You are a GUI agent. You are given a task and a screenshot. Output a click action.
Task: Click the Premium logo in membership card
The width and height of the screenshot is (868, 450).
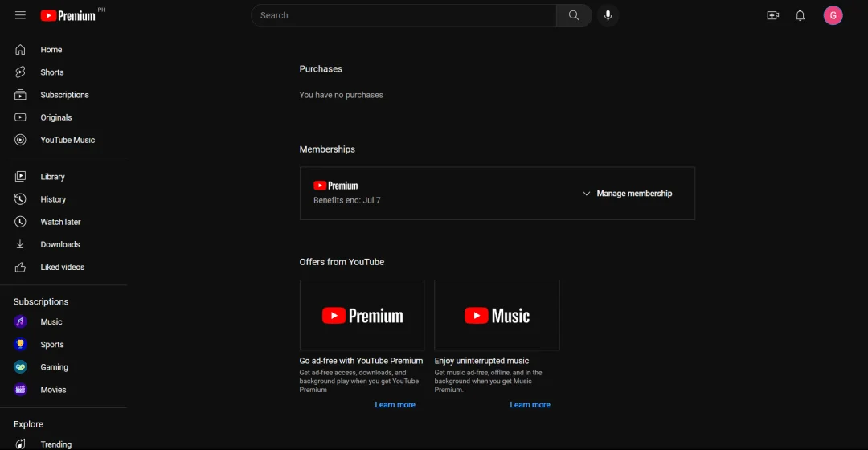point(335,186)
